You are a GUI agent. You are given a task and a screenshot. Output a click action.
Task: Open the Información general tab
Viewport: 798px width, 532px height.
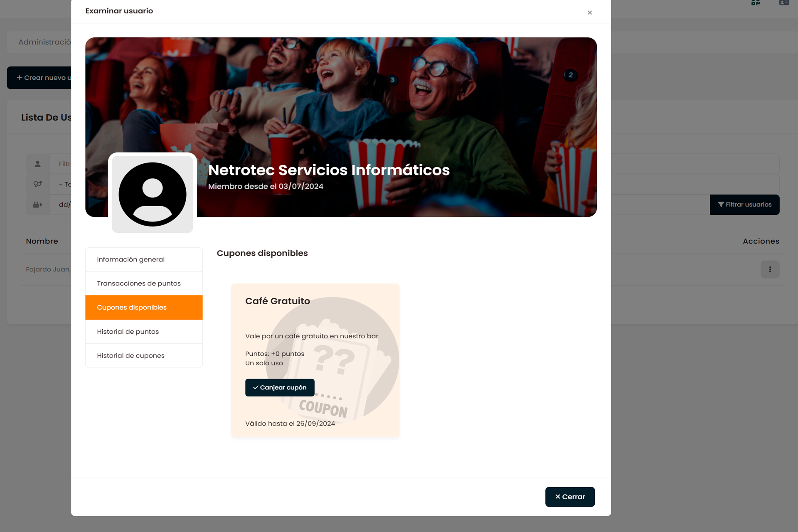click(x=144, y=259)
